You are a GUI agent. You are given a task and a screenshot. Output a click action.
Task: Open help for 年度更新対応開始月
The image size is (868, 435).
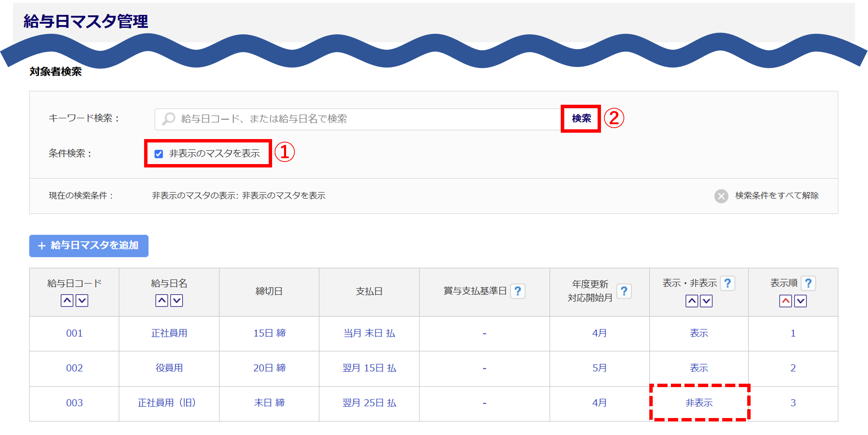(623, 291)
